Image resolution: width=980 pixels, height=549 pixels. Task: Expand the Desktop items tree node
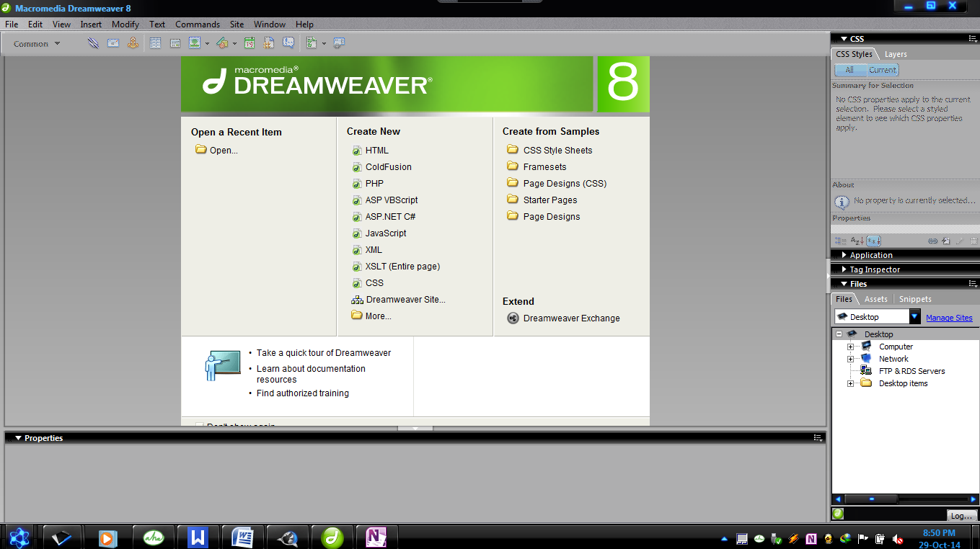coord(850,383)
